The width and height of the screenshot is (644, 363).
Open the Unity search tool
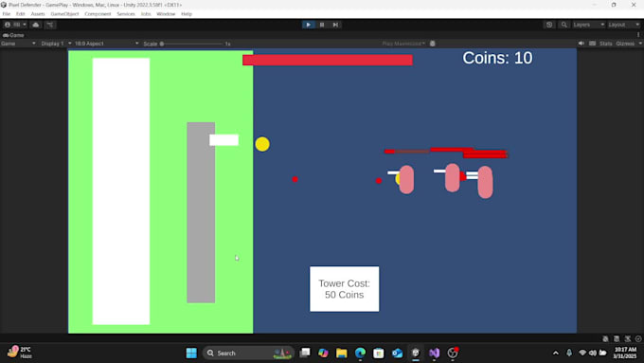tap(563, 25)
